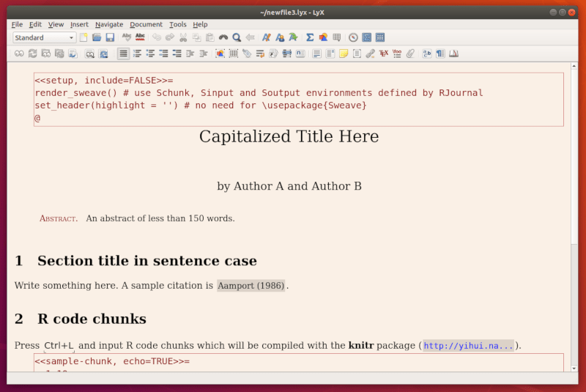Open Find and Replace (binoculars icon)
Viewport: 586px width, 392px height.
point(223,37)
